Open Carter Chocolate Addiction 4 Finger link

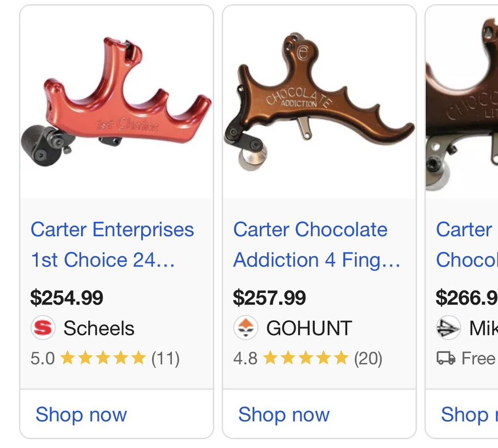coord(316,244)
